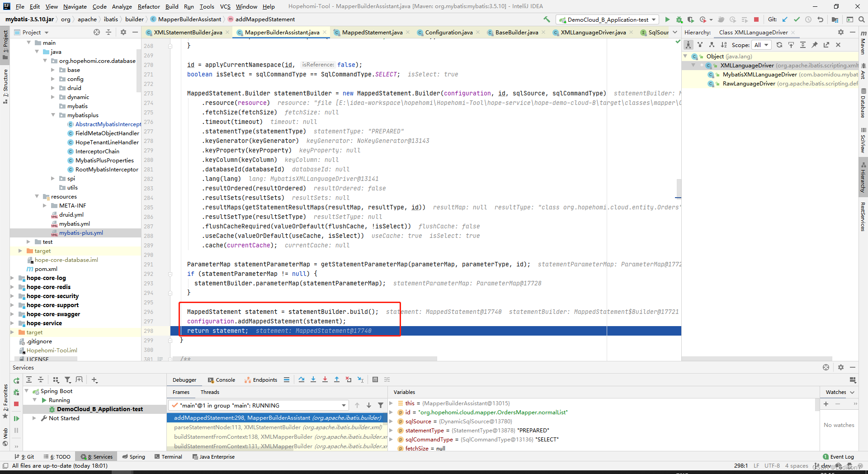Image resolution: width=868 pixels, height=474 pixels.
Task: Start debugging with the green bug icon
Action: click(x=679, y=19)
